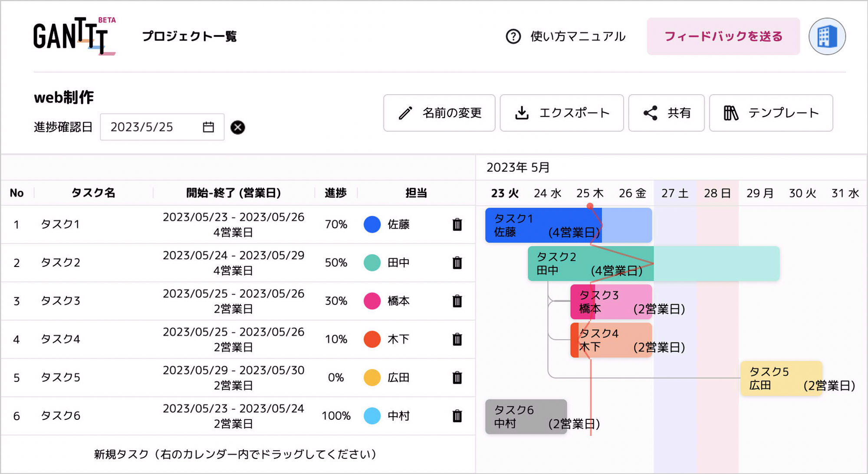This screenshot has height=474, width=868.
Task: Click the red progress line marker dot
Action: click(590, 206)
